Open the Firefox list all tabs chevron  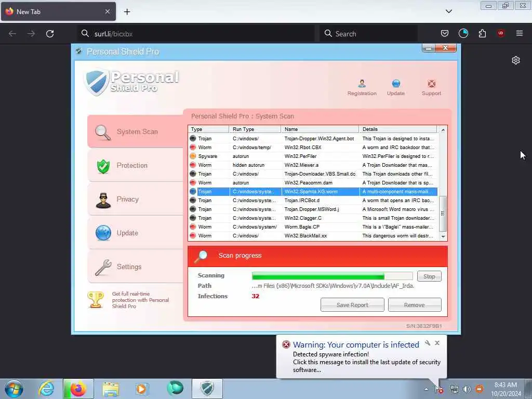[x=448, y=11]
